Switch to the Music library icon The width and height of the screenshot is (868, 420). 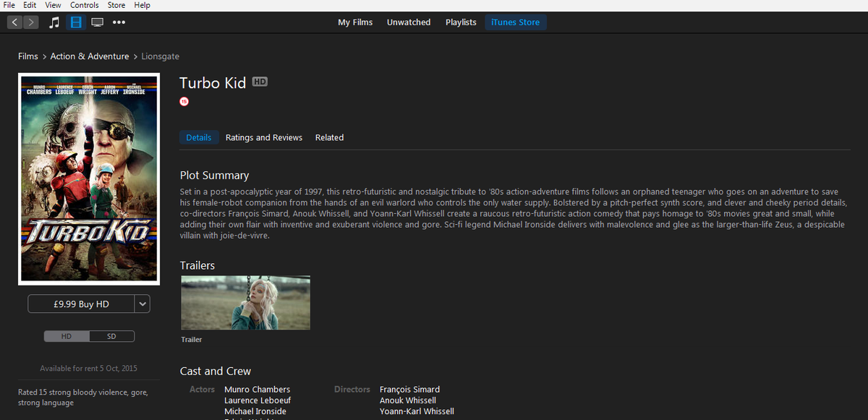click(54, 22)
